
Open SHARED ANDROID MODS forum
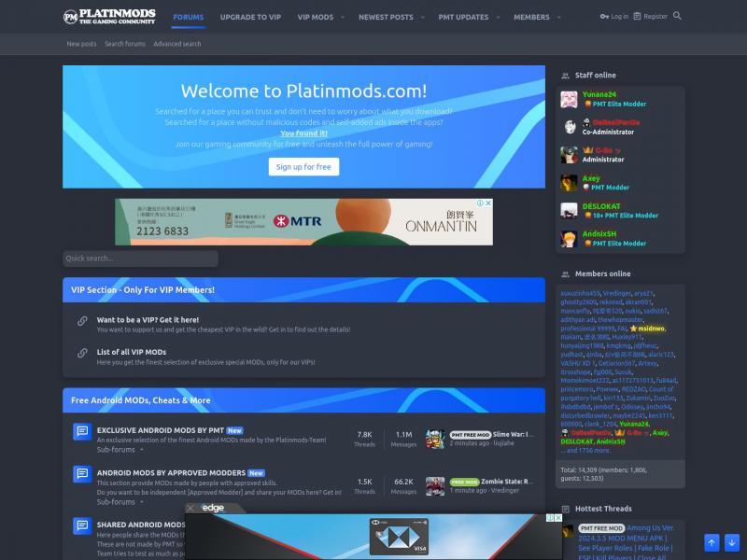[141, 525]
